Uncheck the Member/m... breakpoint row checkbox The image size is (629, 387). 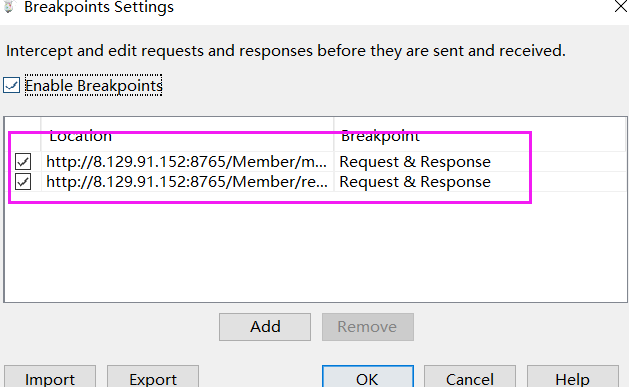coord(23,162)
